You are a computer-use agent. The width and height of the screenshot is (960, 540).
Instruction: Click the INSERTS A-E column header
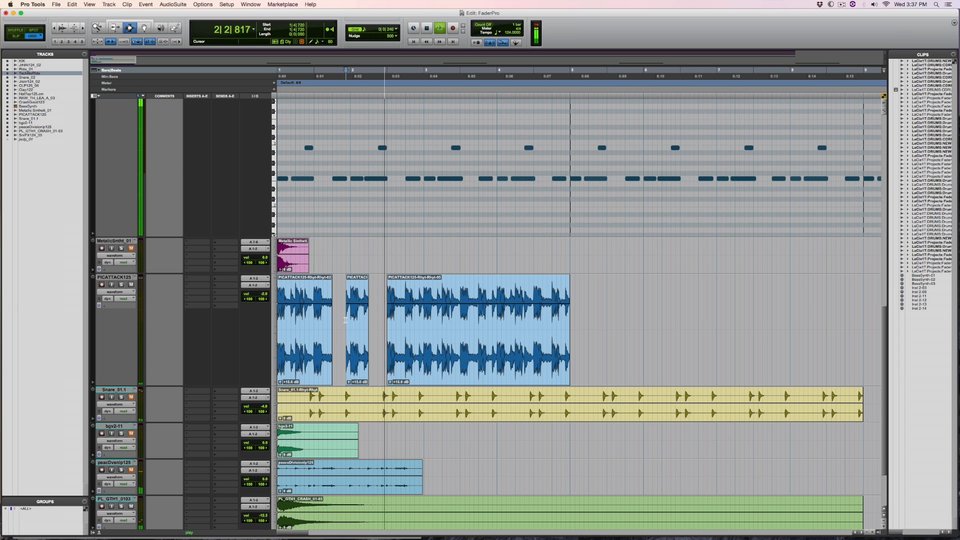pos(197,96)
